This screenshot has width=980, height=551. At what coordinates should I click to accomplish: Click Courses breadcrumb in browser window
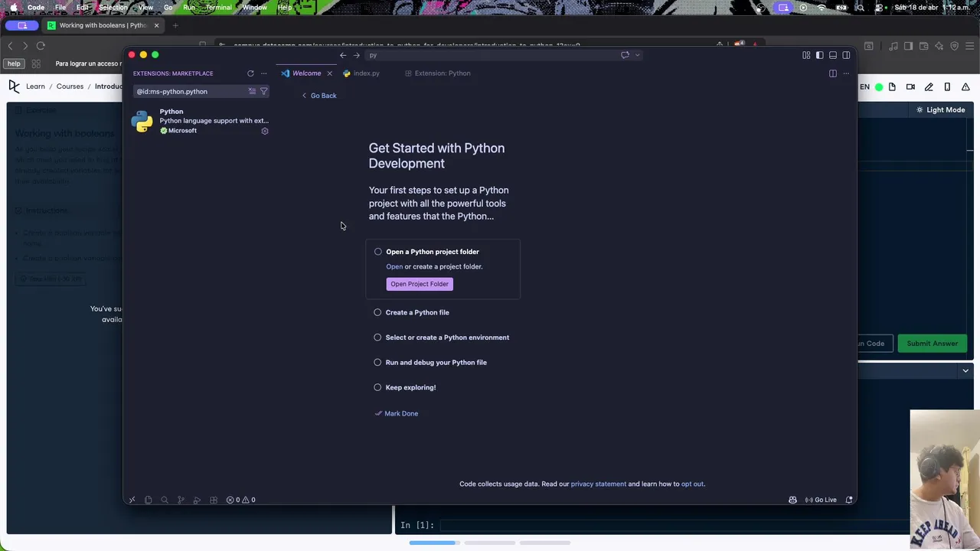pos(70,86)
